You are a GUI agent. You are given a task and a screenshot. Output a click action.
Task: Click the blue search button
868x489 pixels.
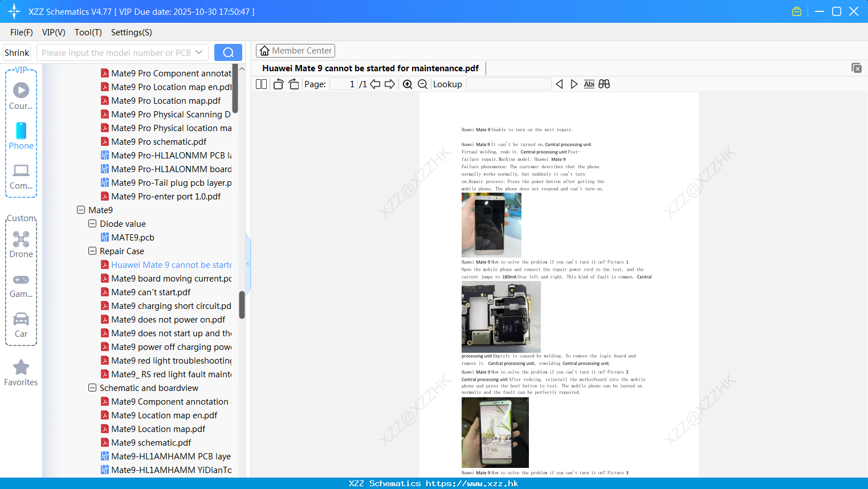(228, 52)
